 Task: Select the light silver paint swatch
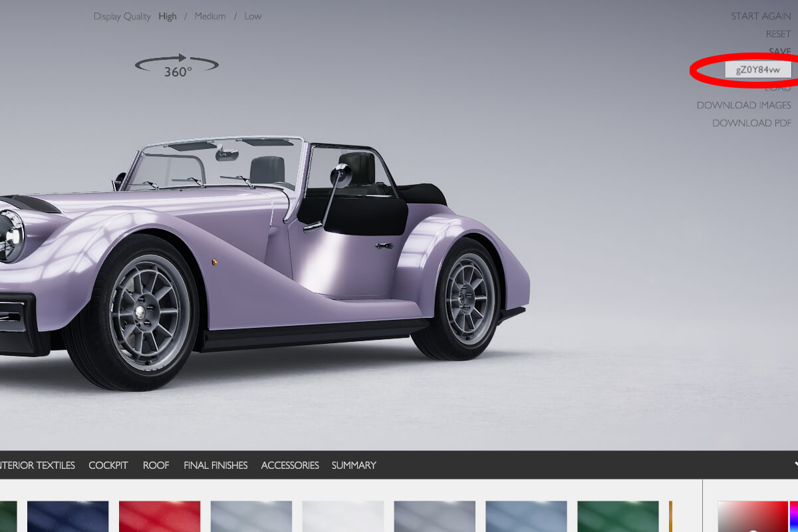pyautogui.click(x=251, y=517)
